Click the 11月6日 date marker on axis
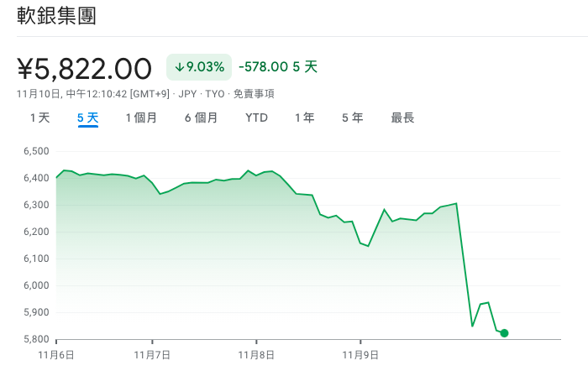This screenshot has height=371, width=588. click(x=56, y=355)
